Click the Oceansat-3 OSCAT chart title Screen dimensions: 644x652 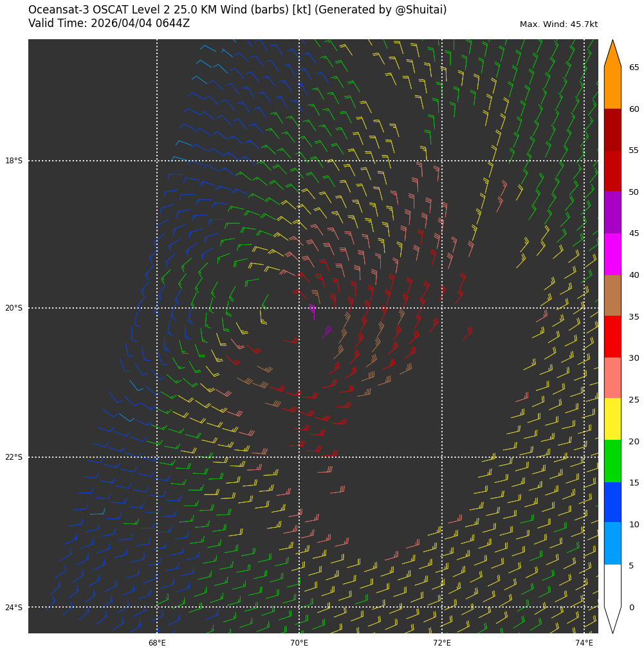click(237, 10)
